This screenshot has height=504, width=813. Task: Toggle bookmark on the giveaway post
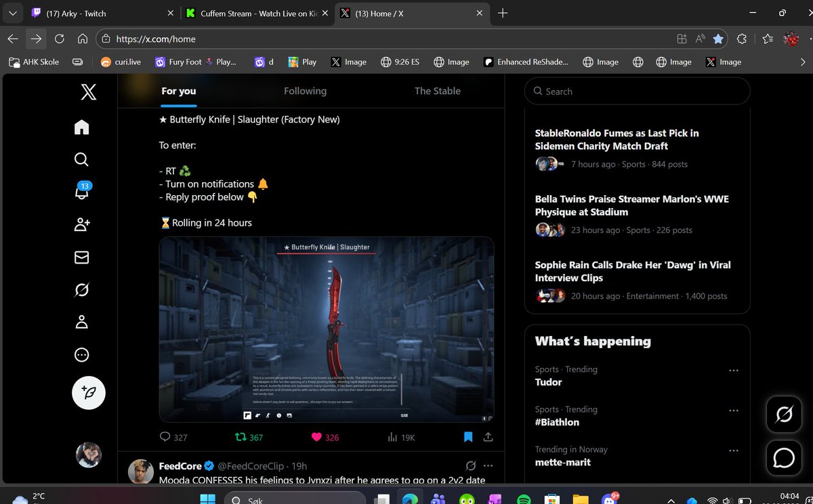click(x=467, y=438)
